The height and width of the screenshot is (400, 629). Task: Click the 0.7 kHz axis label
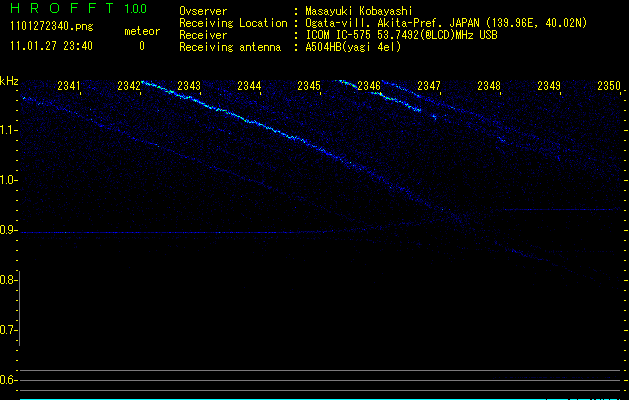[x=7, y=330]
